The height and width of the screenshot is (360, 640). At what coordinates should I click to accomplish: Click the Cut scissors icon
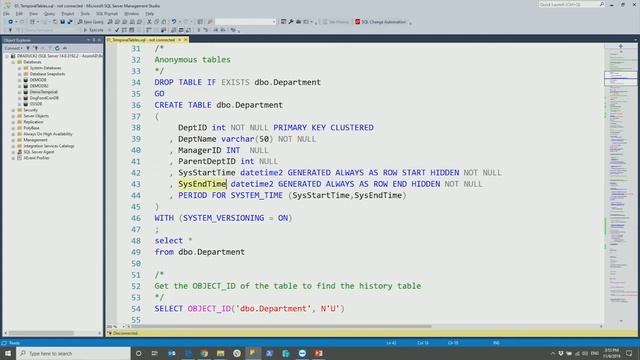[x=149, y=22]
